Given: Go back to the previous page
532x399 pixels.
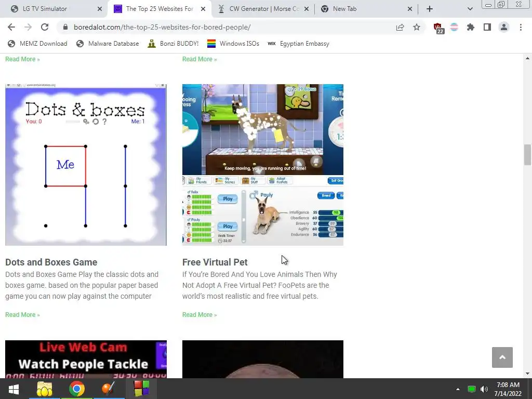Looking at the screenshot, I should (x=11, y=27).
